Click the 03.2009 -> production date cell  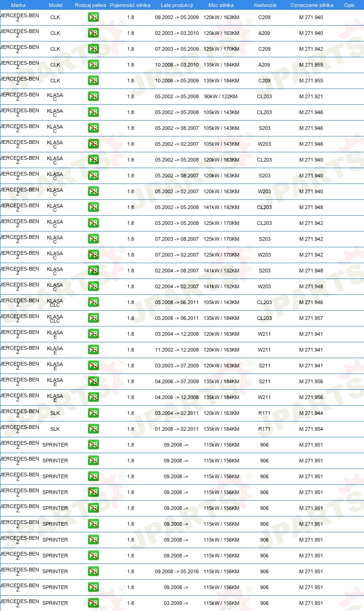(176, 604)
